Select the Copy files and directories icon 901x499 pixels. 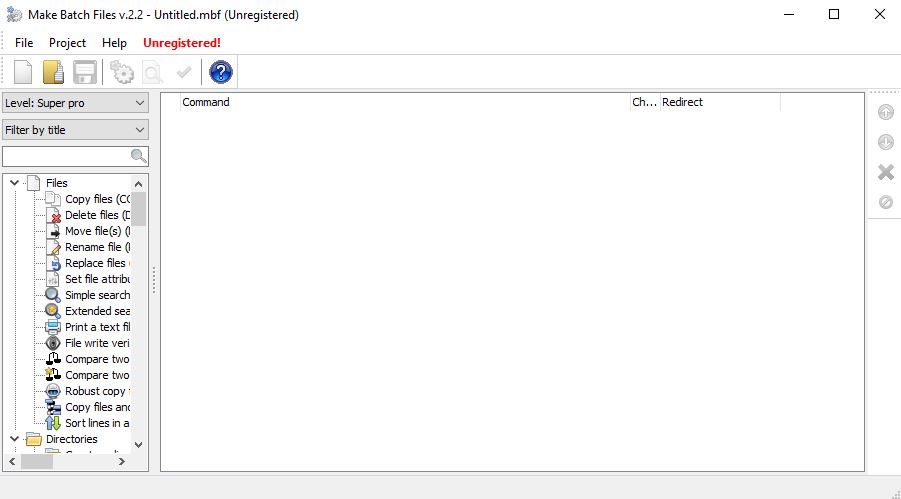pyautogui.click(x=53, y=407)
